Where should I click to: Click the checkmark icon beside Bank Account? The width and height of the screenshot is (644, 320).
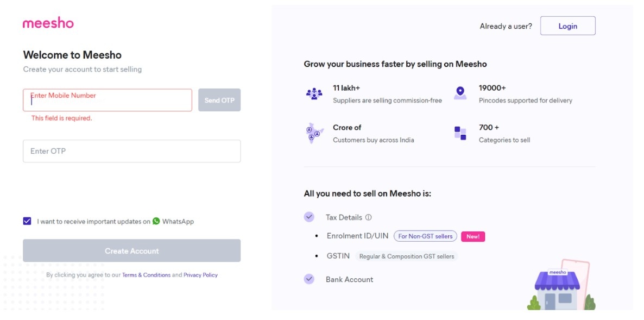click(x=308, y=279)
